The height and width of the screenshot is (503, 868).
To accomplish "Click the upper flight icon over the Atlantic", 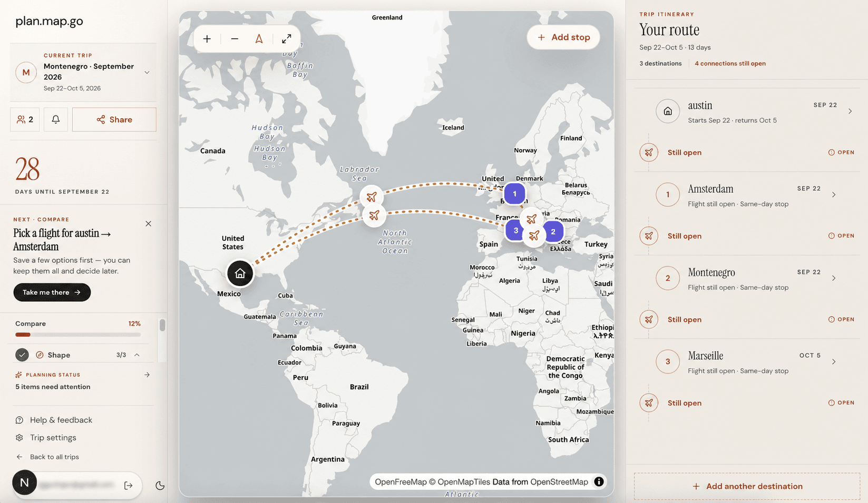I will 372,197.
